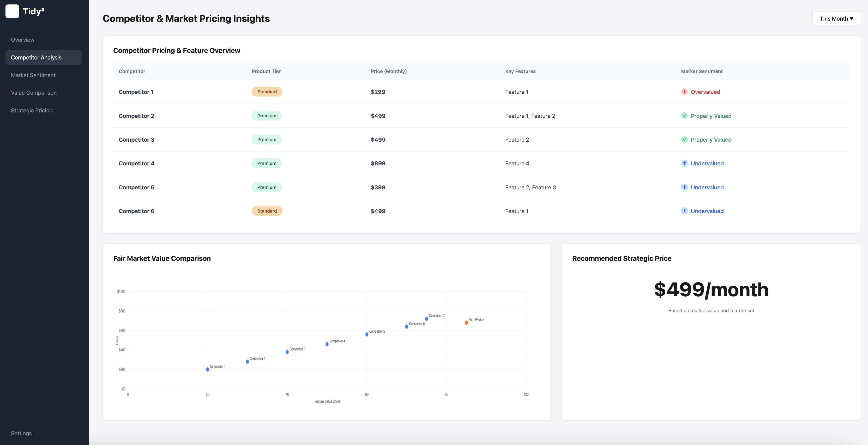
Task: Click the Price (Monthly) column header
Action: point(389,71)
